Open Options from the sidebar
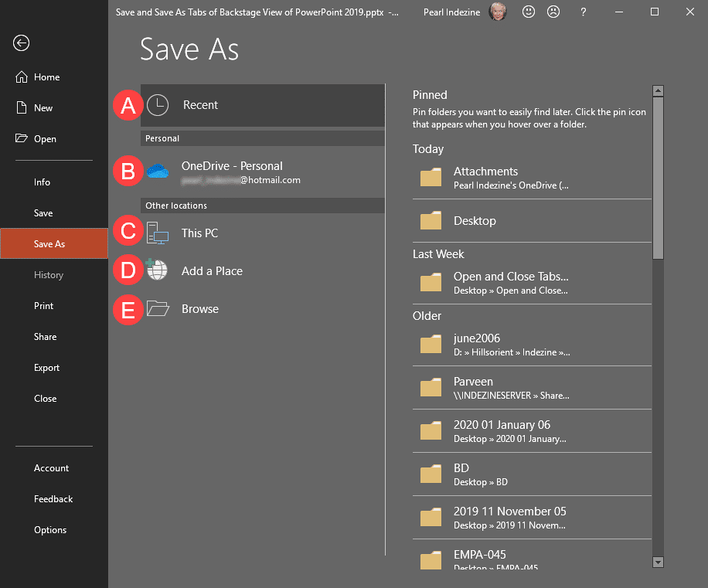This screenshot has height=588, width=708. (49, 529)
